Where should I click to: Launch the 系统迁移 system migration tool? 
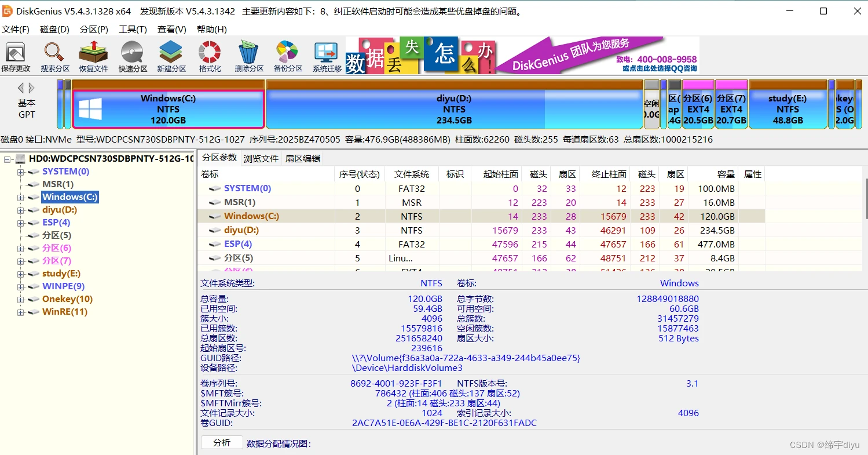tap(327, 57)
